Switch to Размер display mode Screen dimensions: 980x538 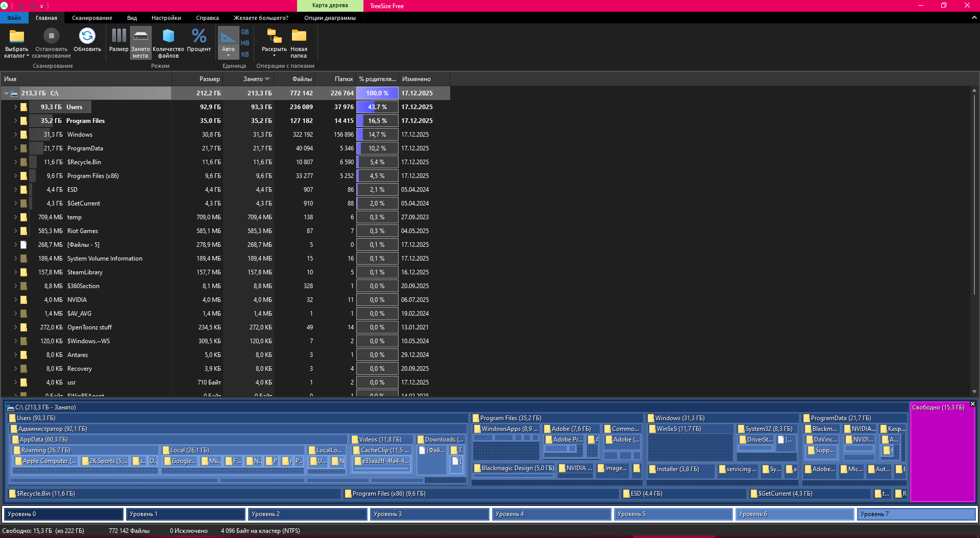[x=119, y=36]
